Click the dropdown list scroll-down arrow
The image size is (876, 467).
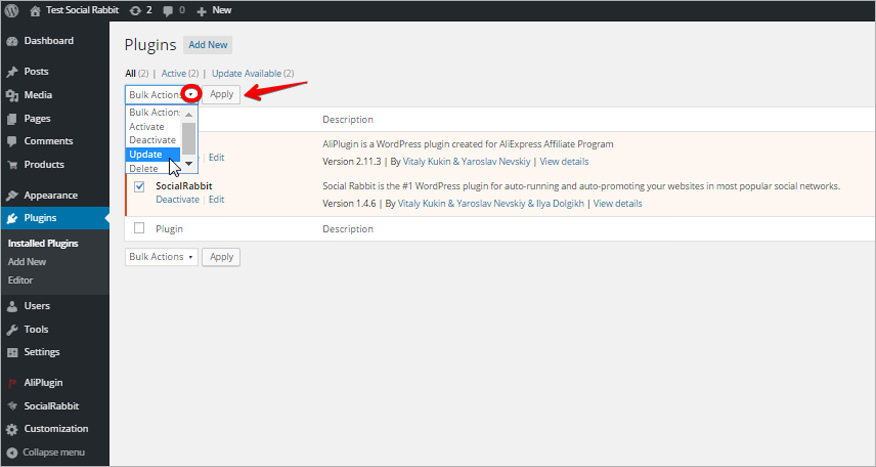pyautogui.click(x=189, y=163)
